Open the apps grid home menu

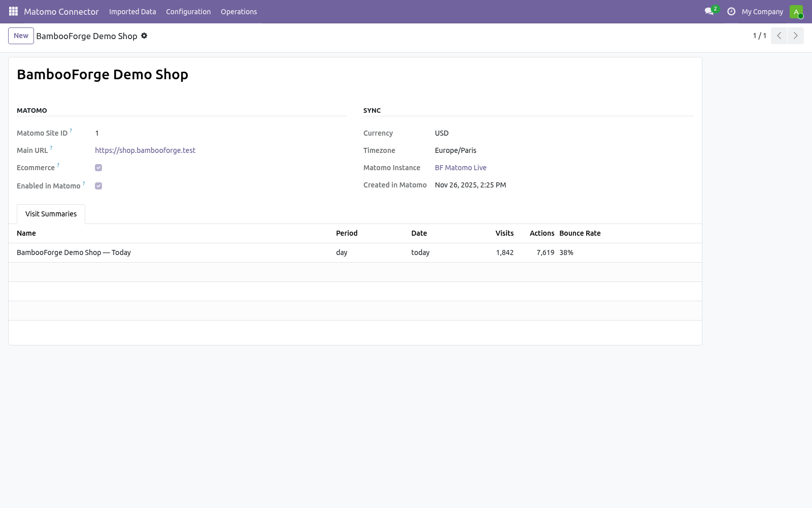pos(14,11)
